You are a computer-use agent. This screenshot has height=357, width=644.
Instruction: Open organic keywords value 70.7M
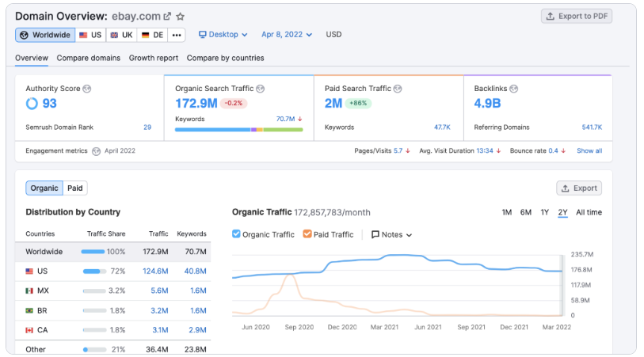pyautogui.click(x=285, y=119)
